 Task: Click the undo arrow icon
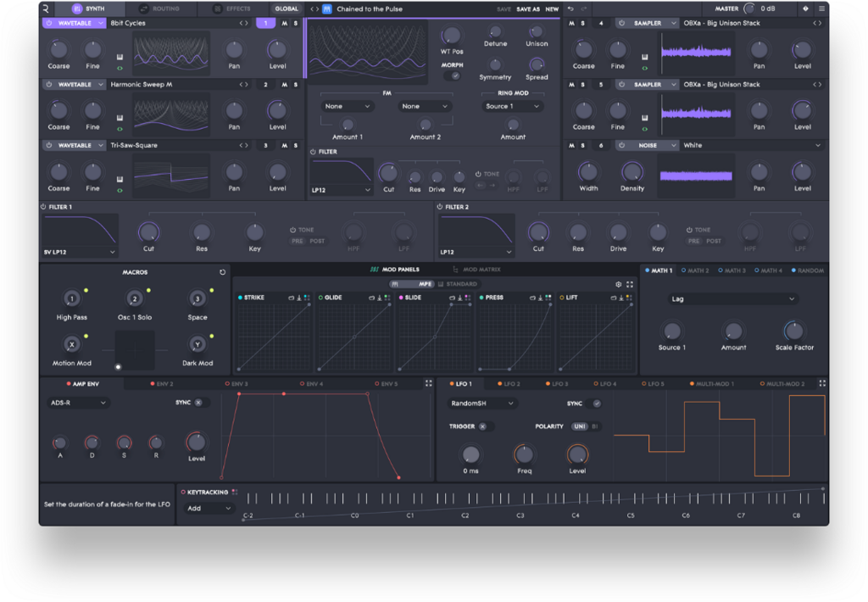[570, 8]
